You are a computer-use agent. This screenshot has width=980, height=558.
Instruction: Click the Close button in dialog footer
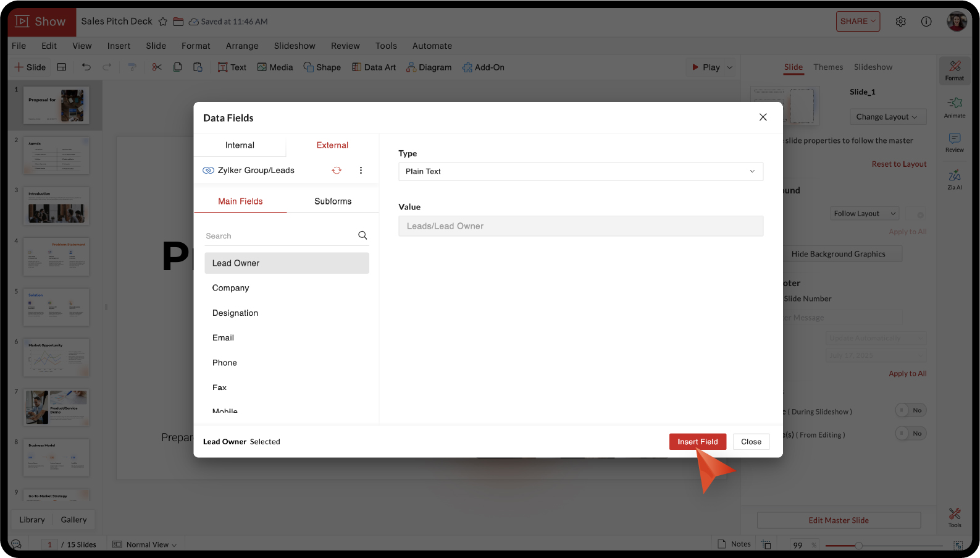point(751,442)
